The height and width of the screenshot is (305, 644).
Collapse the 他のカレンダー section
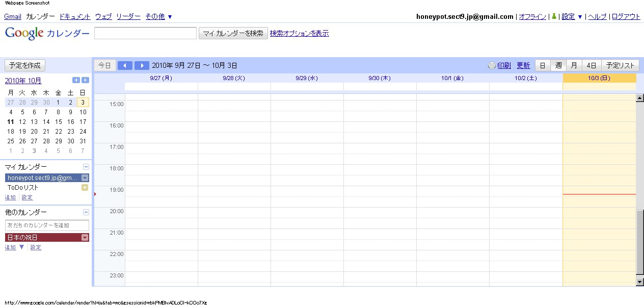click(x=86, y=212)
